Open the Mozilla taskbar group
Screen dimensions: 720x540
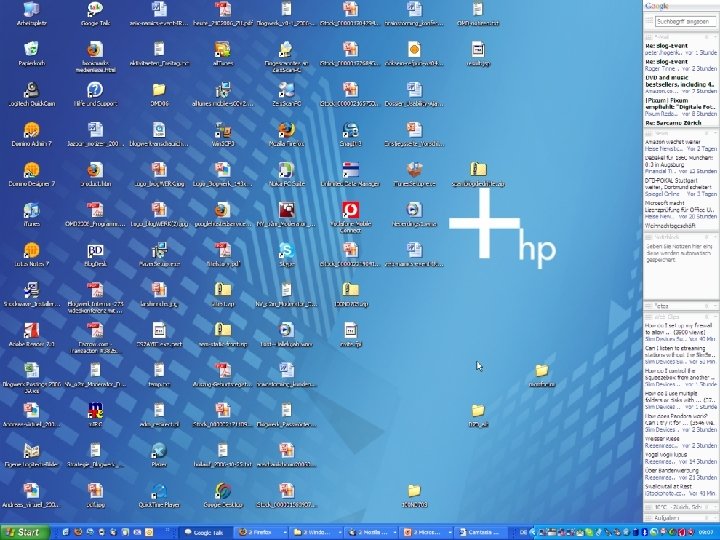(371, 532)
